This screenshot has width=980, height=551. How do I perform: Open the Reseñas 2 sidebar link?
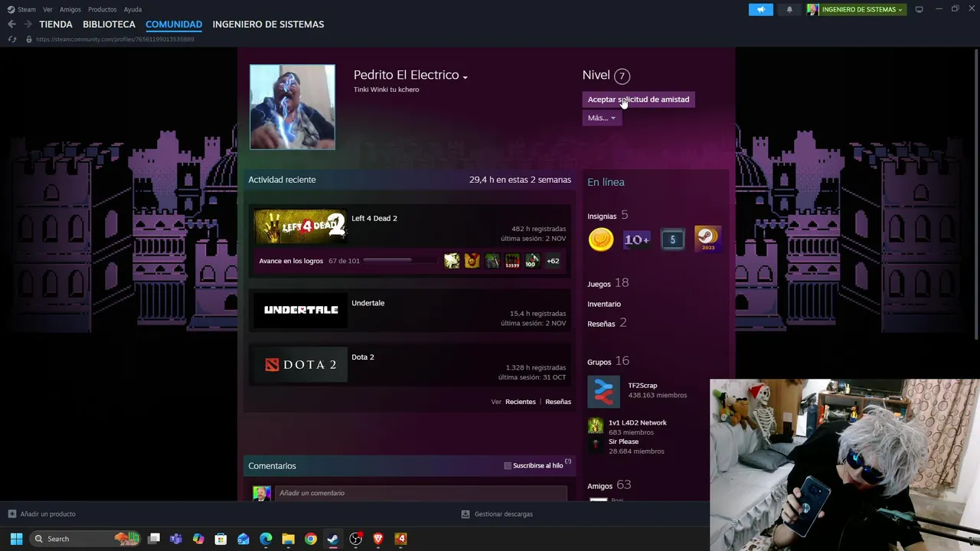[x=607, y=323]
